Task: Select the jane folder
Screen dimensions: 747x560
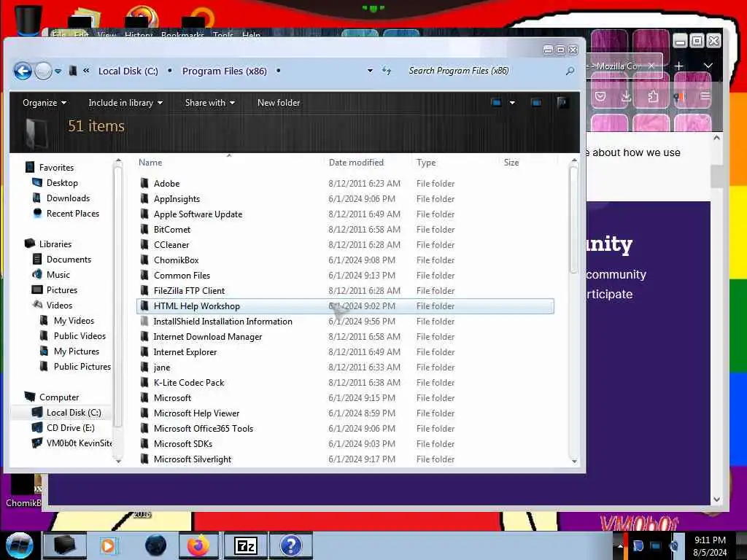Action: (345, 367)
